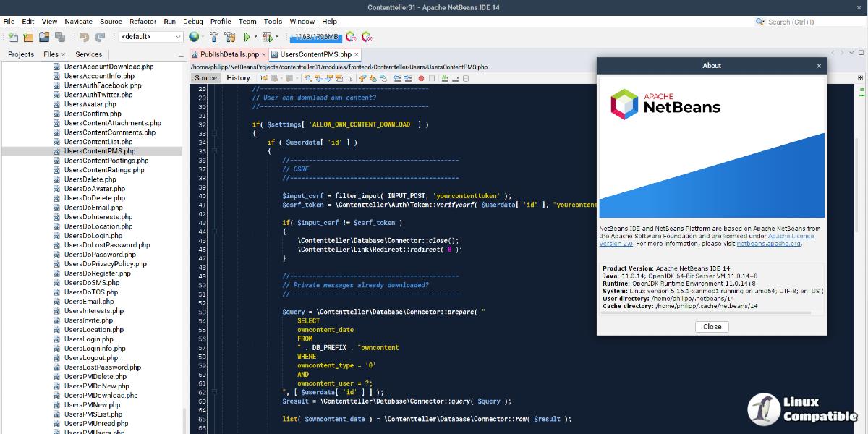Click the Undo arrow icon

click(84, 37)
